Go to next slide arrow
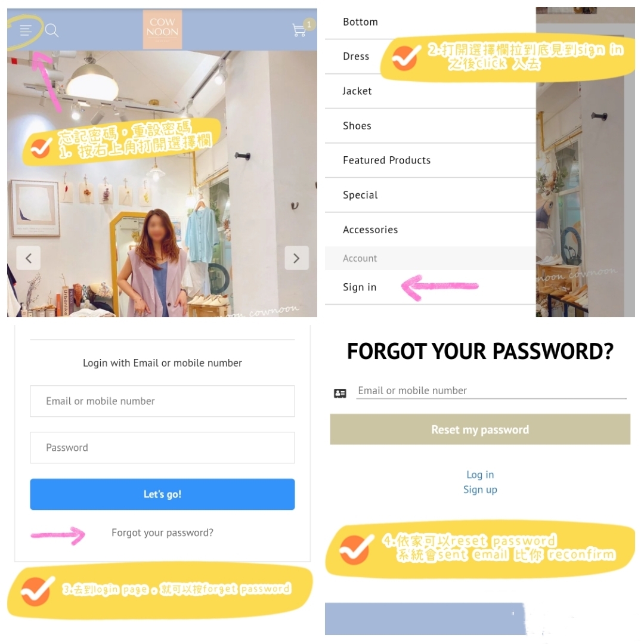The height and width of the screenshot is (644, 644). 296,258
